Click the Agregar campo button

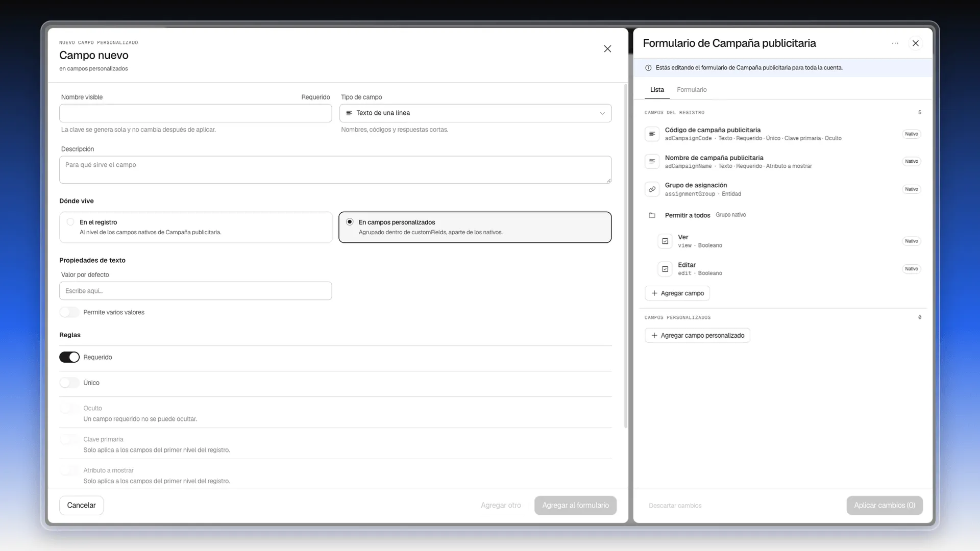(x=677, y=293)
